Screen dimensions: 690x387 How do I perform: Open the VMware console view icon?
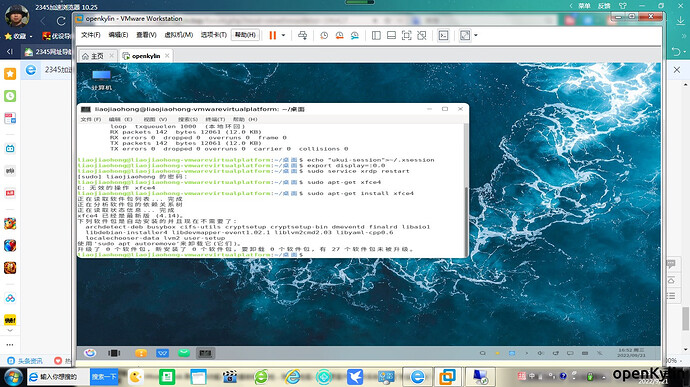tap(443, 35)
